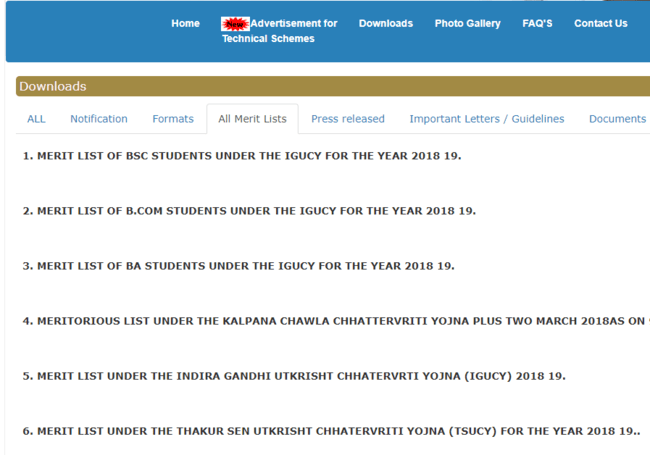Open Thakur Sen Utkrisht (TSUCY) merit list

click(331, 431)
